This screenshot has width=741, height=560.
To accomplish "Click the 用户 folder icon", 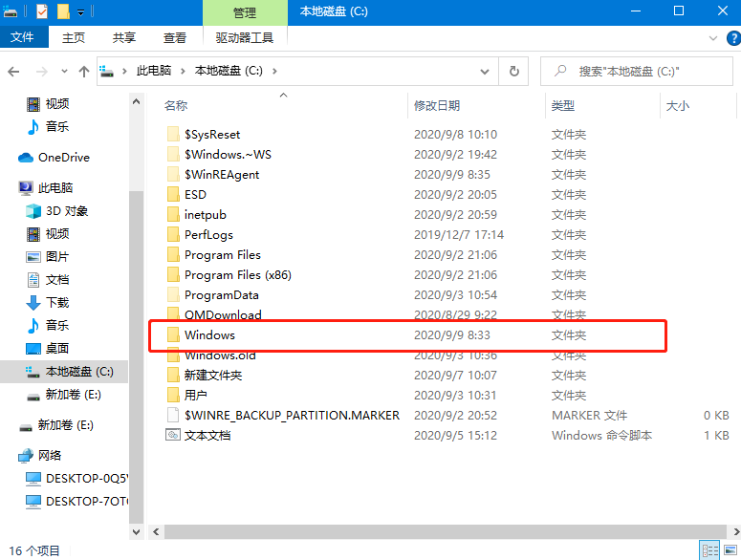I will (173, 396).
